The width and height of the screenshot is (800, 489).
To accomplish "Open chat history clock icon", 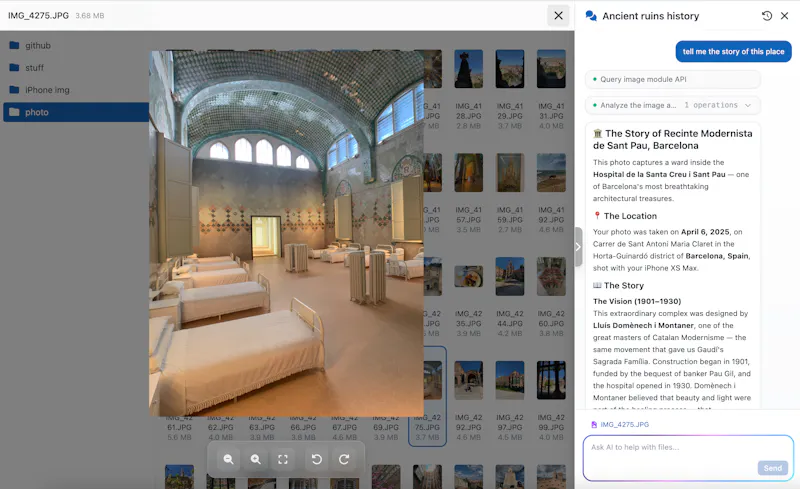I will coord(767,16).
